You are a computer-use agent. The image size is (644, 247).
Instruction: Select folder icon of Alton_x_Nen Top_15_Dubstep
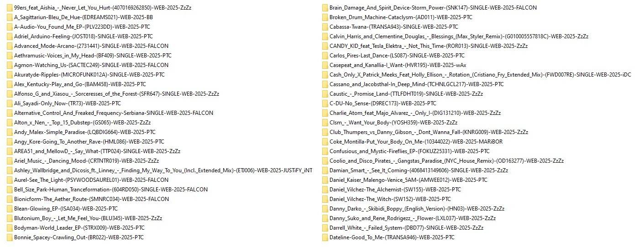[10, 123]
